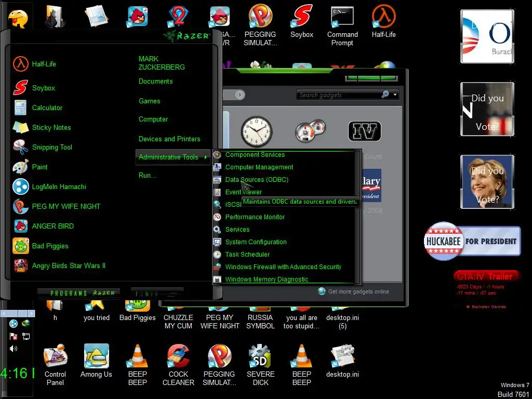532x399 pixels.
Task: Click Run... in the start menu
Action: click(147, 176)
